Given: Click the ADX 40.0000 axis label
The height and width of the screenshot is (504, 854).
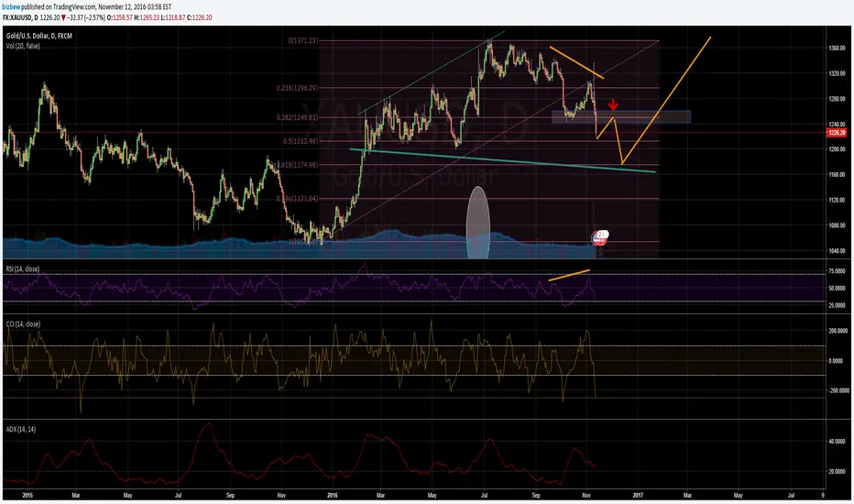Looking at the screenshot, I should (837, 442).
